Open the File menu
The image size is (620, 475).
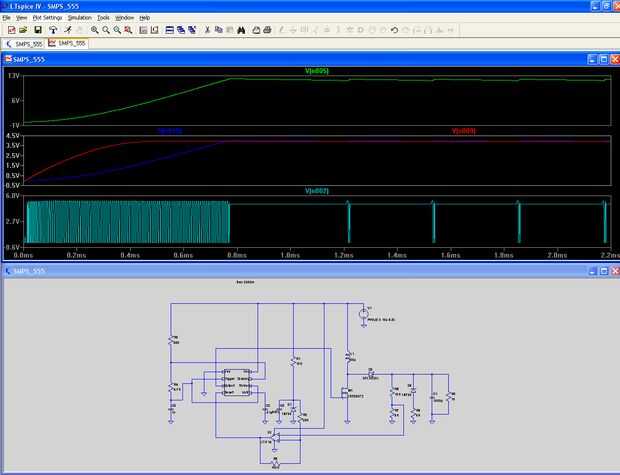coord(7,18)
